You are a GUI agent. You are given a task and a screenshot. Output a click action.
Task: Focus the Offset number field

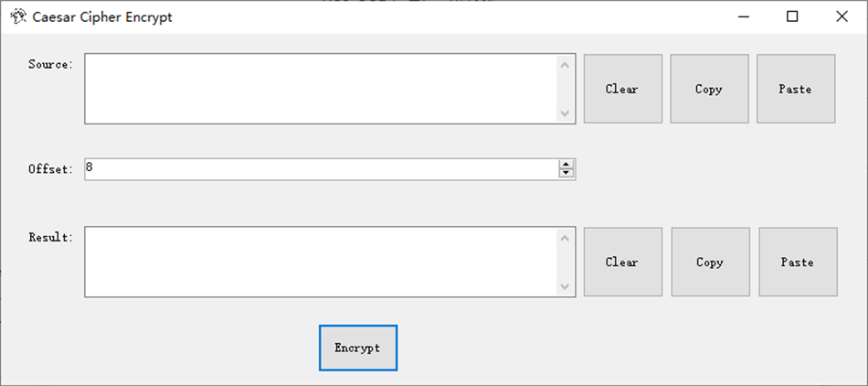pyautogui.click(x=320, y=169)
